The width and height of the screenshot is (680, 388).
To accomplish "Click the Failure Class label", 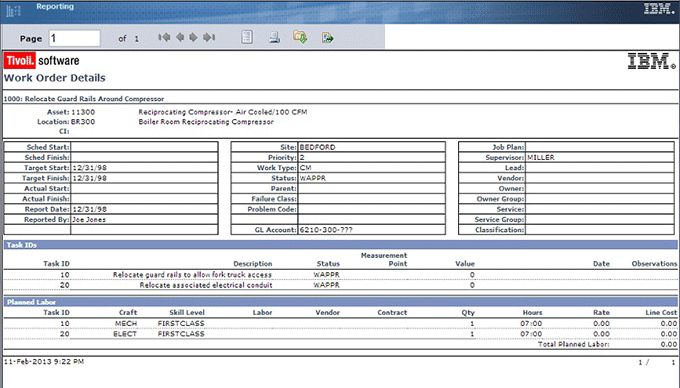I will [x=274, y=199].
